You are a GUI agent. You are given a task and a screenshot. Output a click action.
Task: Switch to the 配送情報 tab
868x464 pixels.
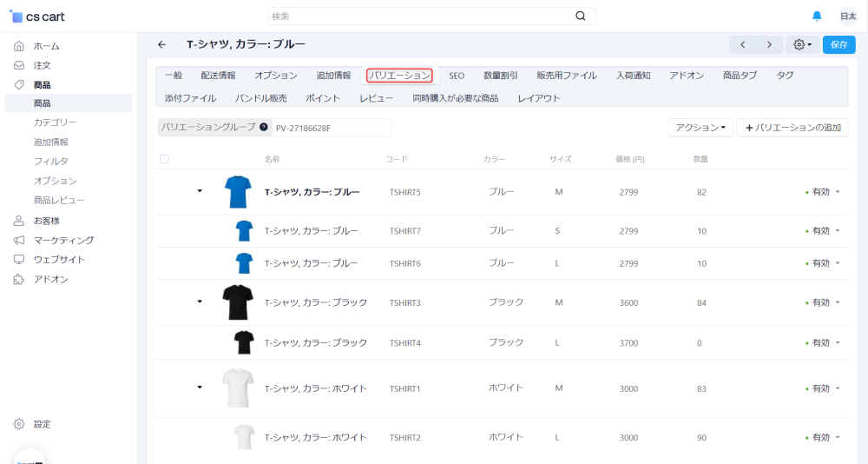tap(218, 76)
